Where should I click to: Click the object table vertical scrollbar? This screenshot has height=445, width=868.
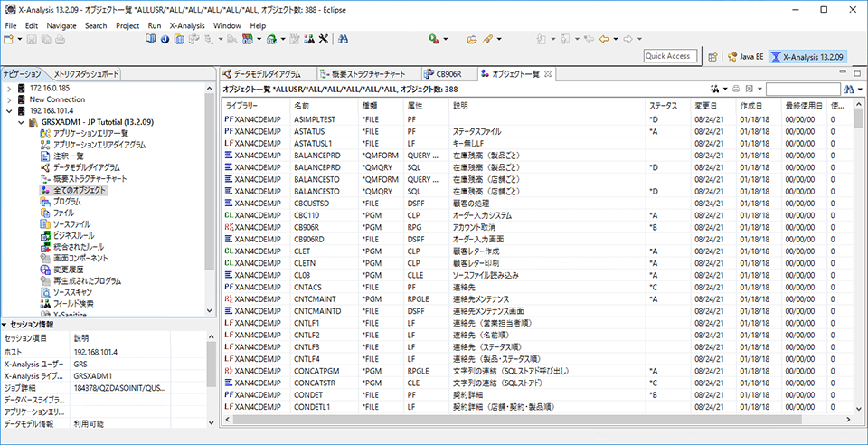859,256
